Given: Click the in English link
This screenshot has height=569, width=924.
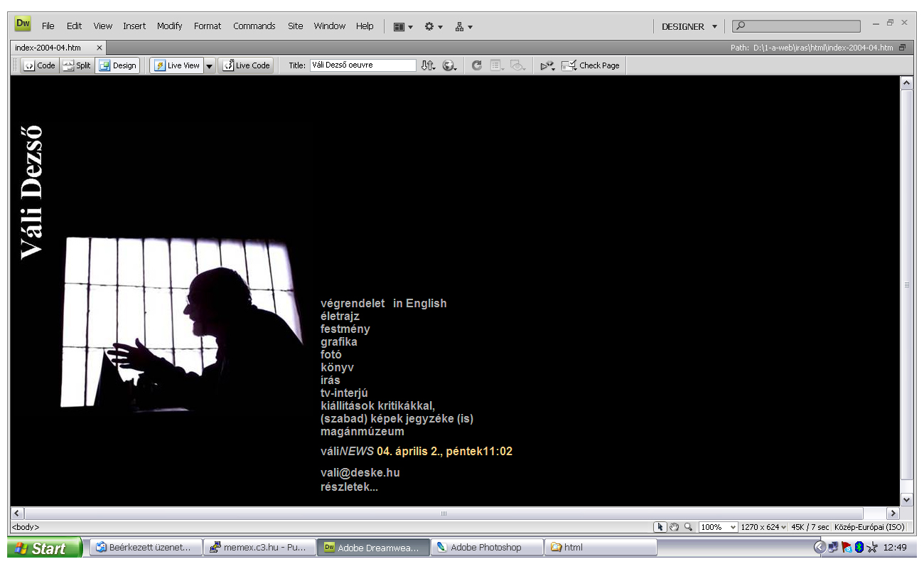Looking at the screenshot, I should coord(420,304).
